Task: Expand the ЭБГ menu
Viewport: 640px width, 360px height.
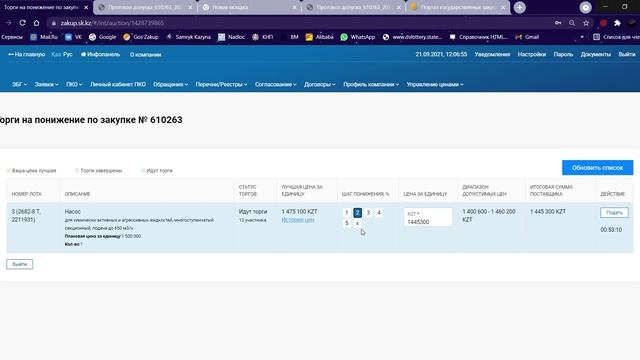Action: [20, 84]
